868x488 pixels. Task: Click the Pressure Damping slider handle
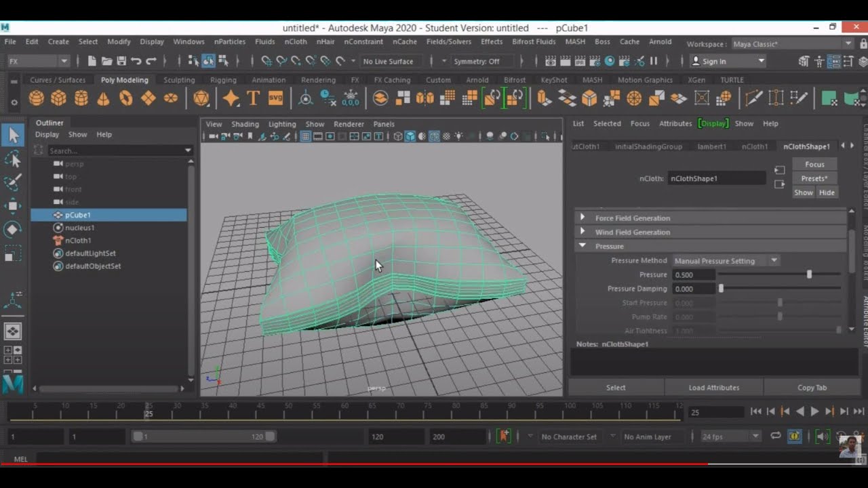pos(721,289)
